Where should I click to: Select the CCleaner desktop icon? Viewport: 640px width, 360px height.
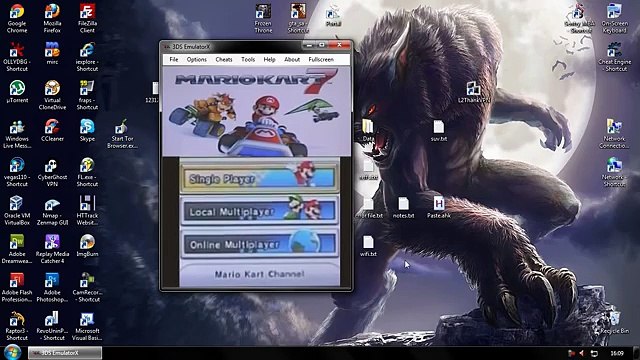(52, 131)
